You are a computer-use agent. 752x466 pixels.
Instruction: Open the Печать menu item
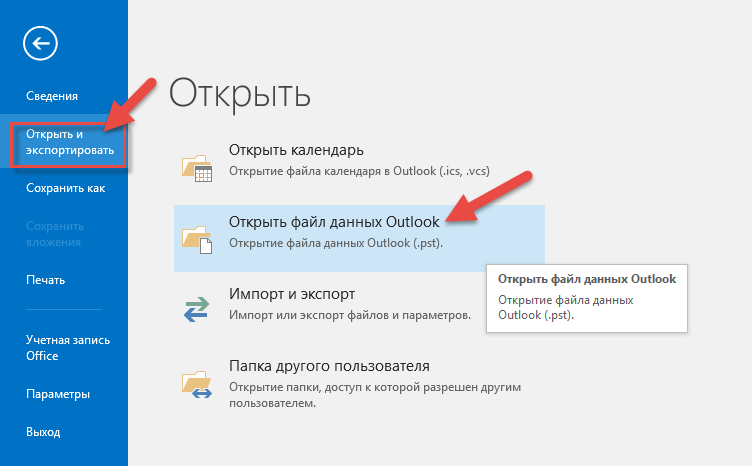46,280
